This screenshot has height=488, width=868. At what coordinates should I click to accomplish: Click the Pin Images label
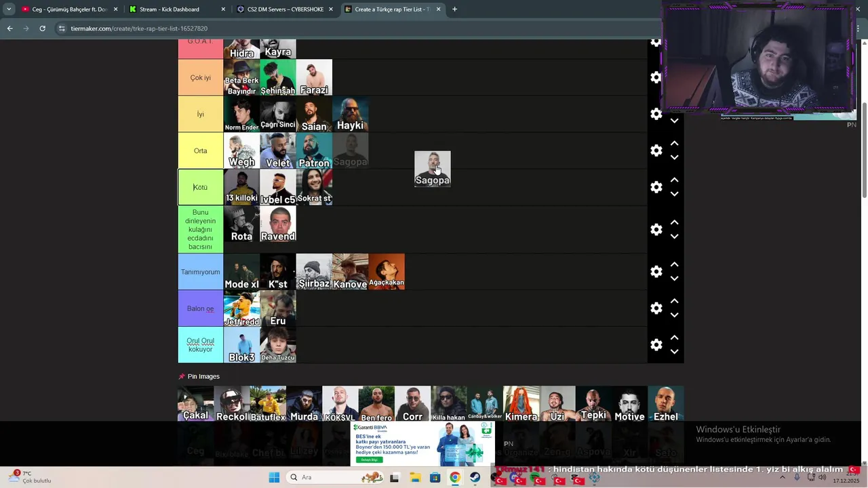click(203, 376)
